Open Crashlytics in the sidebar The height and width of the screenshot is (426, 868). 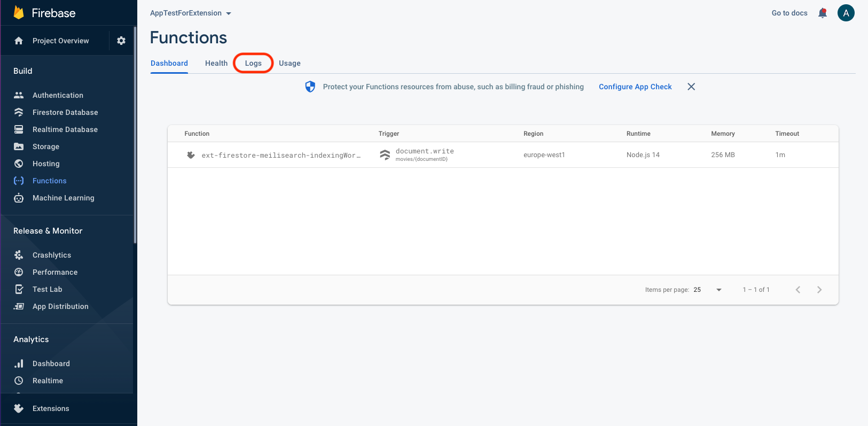click(x=52, y=255)
